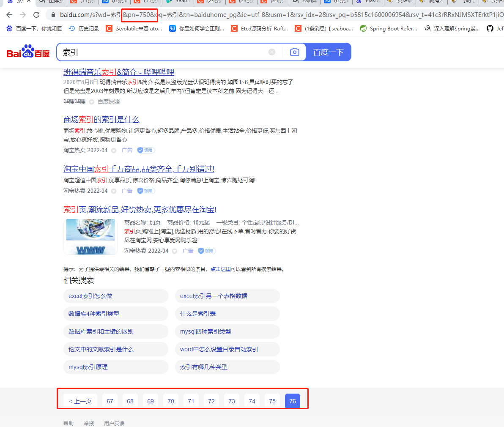Open result 班得瑞音乐索引&简介 - 哔哩哔哩
504x427 pixels.
(x=119, y=72)
